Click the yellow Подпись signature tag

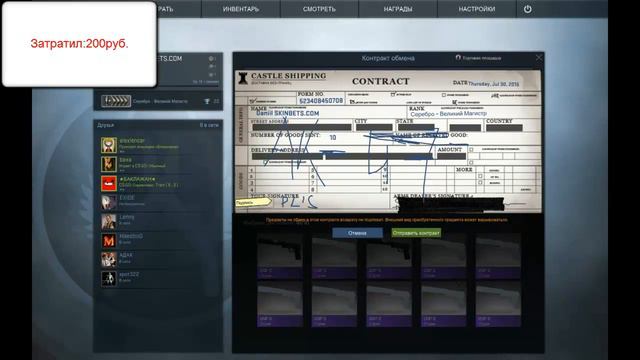pyautogui.click(x=253, y=202)
